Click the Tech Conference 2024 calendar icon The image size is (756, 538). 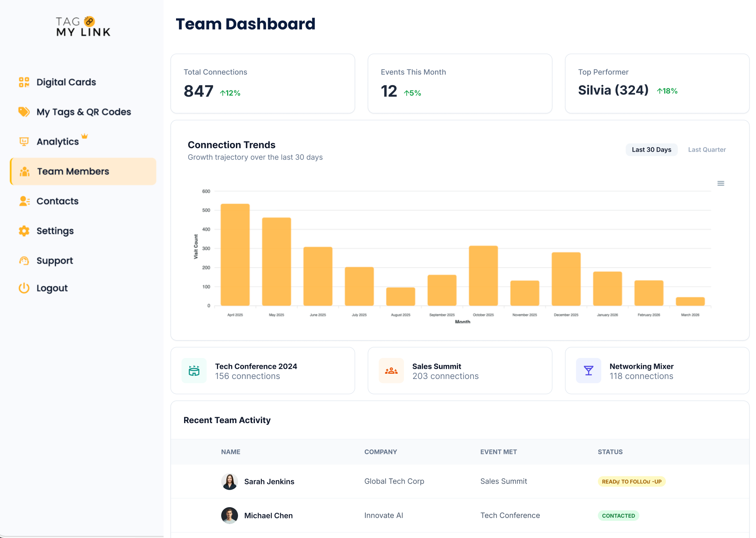point(194,371)
